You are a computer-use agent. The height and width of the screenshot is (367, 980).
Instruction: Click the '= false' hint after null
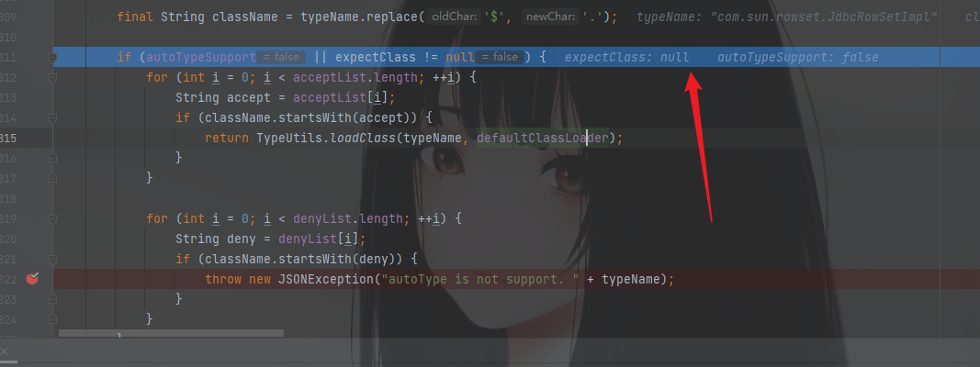(x=500, y=58)
